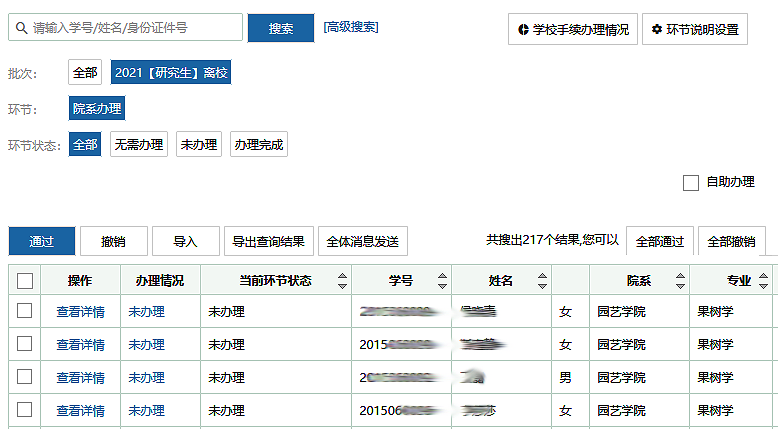This screenshot has height=429, width=778.
Task: Click 全体消息发送 button
Action: [x=363, y=241]
